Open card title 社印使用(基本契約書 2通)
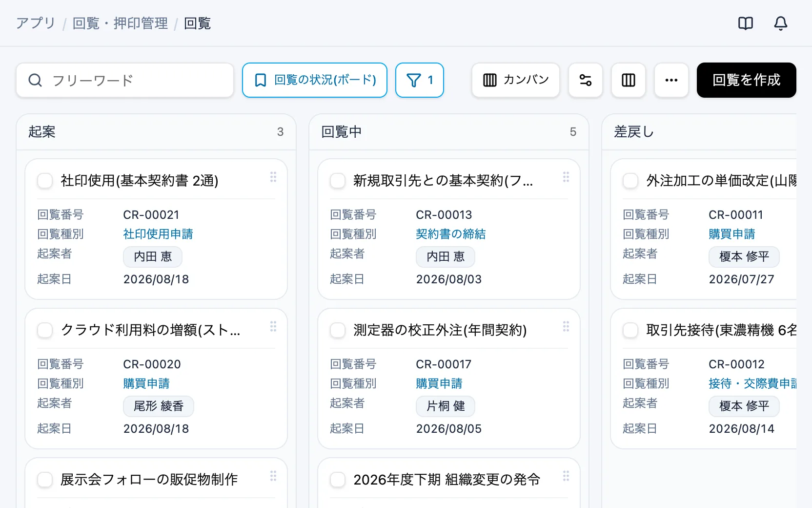This screenshot has width=812, height=508. [140, 181]
